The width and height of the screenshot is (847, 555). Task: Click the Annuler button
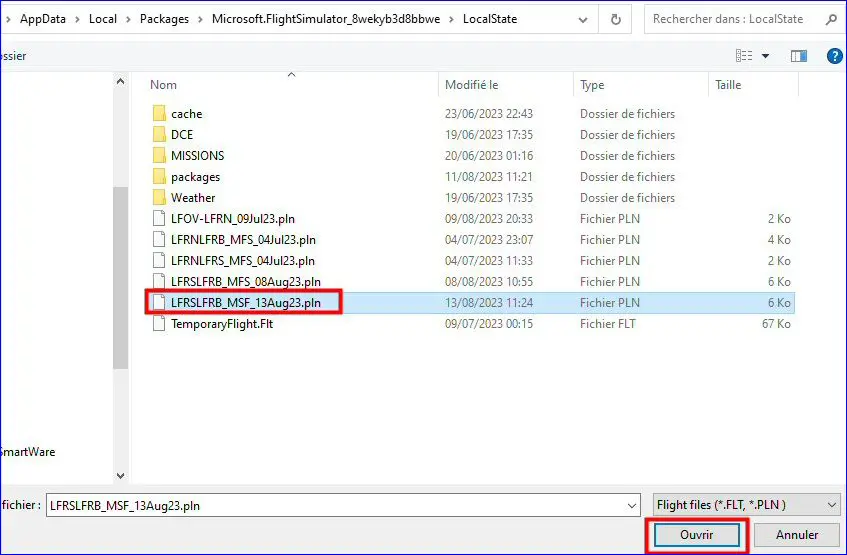(797, 535)
